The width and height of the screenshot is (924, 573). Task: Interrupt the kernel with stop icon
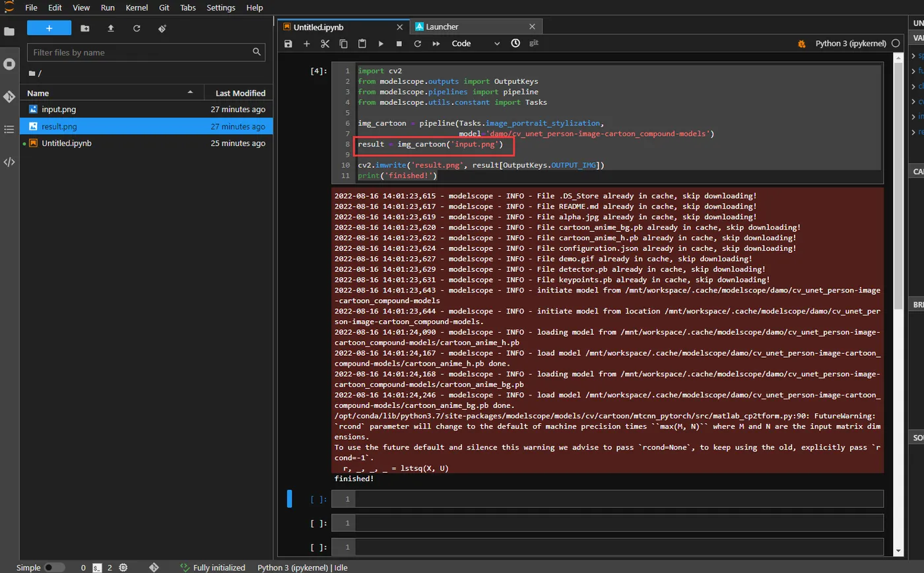tap(399, 44)
